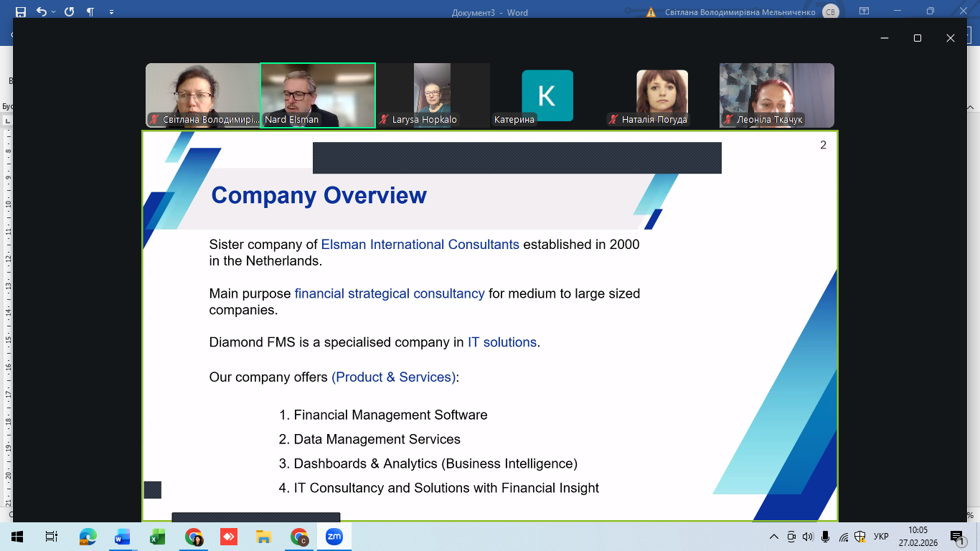The image size is (980, 551).
Task: Click the 'financial strategical consultancy' text
Action: click(390, 293)
